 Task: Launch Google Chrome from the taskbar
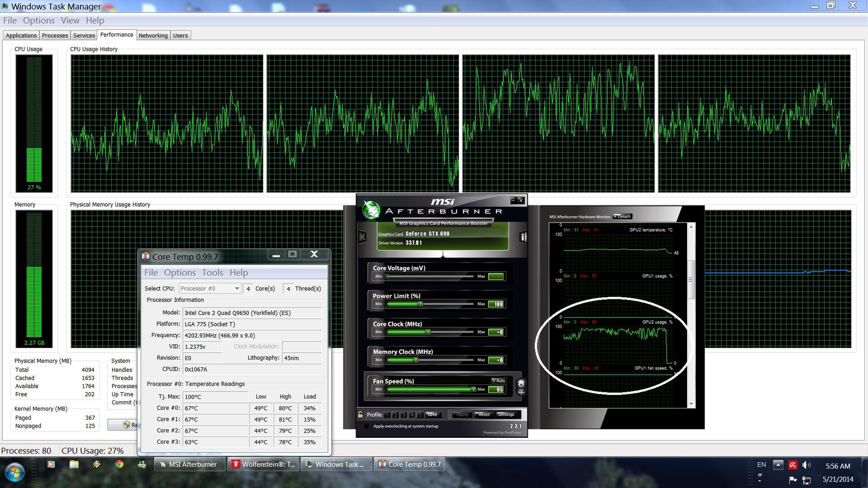point(119,464)
